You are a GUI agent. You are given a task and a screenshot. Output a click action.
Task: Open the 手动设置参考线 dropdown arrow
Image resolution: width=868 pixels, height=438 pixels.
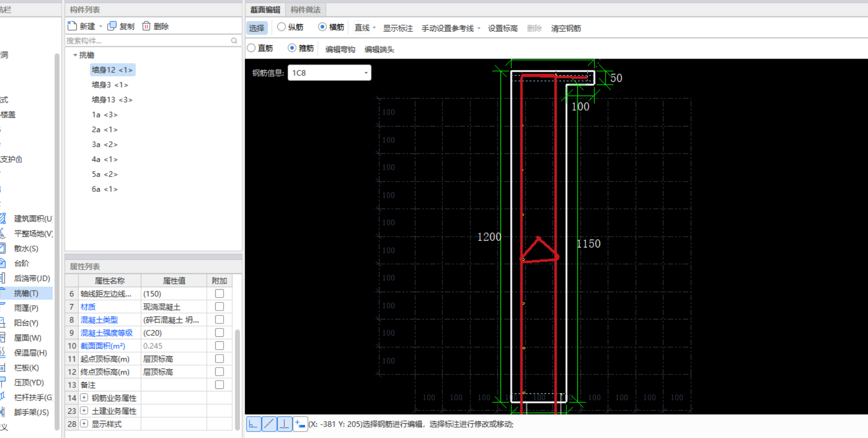tap(479, 28)
